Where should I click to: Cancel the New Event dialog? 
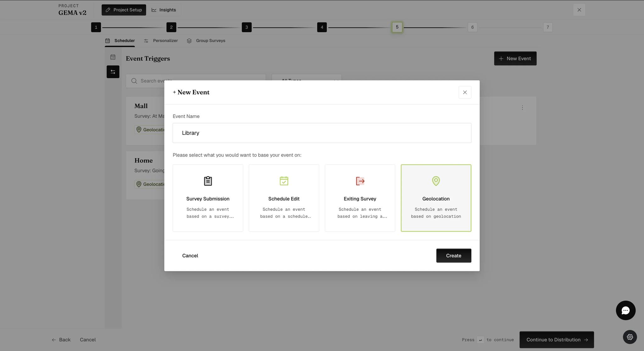click(x=190, y=255)
